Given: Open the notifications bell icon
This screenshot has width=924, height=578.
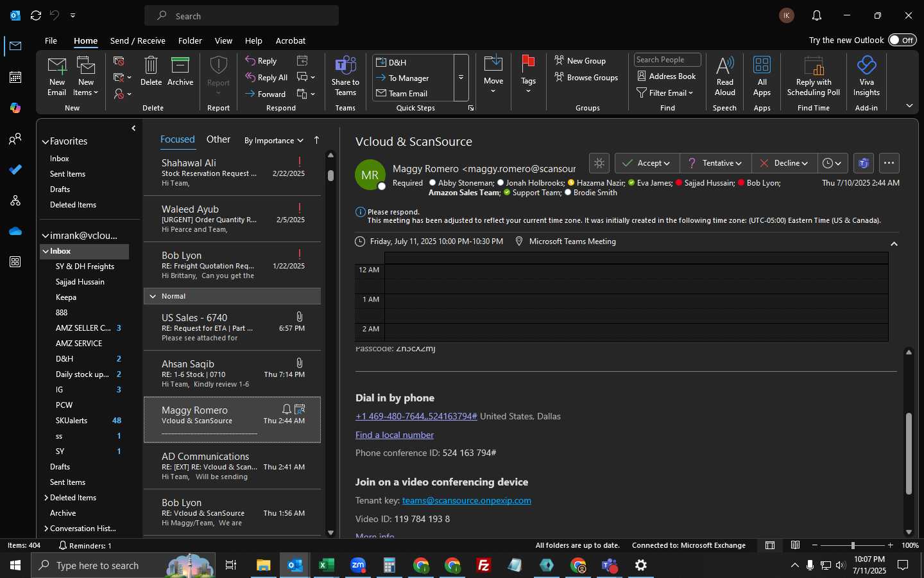Looking at the screenshot, I should [x=817, y=15].
